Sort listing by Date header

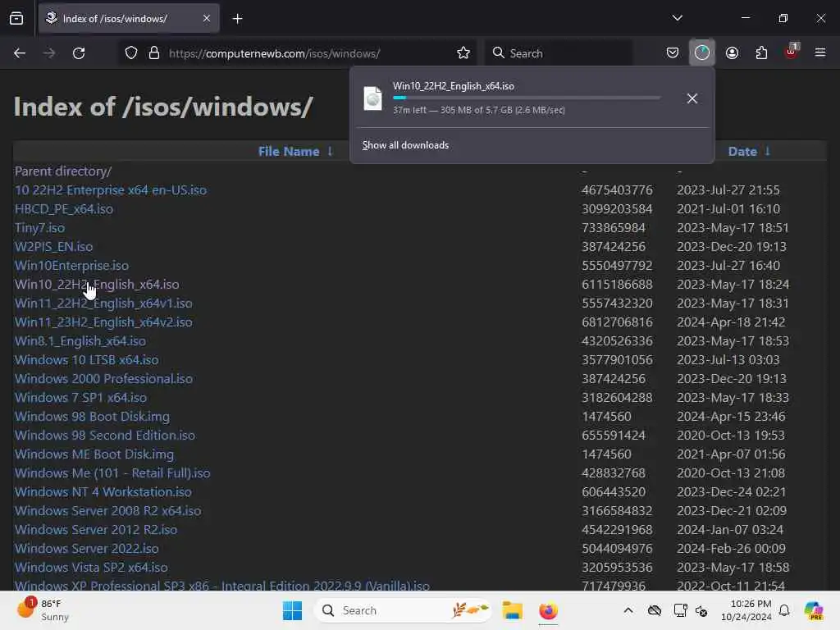[742, 152]
